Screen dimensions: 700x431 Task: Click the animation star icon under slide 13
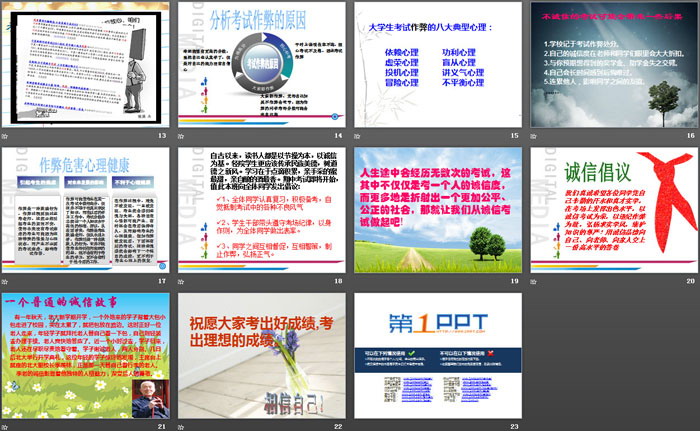pyautogui.click(x=4, y=136)
